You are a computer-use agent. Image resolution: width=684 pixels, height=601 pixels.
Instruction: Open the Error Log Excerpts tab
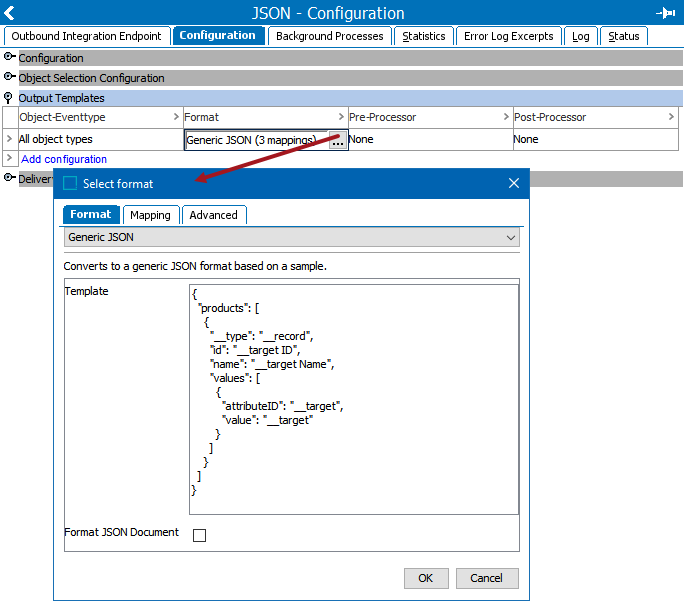point(508,36)
